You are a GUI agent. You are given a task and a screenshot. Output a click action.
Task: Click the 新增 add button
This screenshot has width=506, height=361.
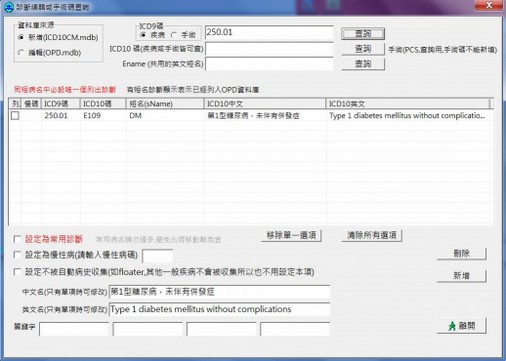462,276
